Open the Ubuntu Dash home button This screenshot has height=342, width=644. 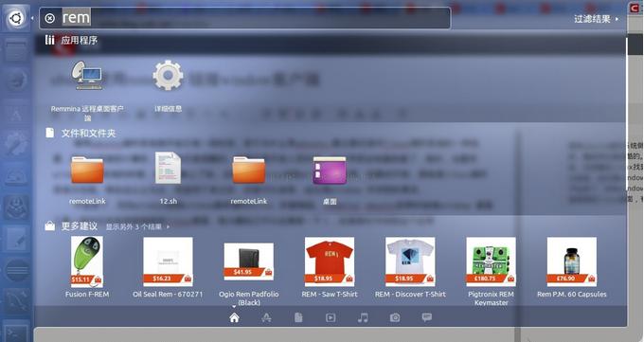click(x=16, y=18)
